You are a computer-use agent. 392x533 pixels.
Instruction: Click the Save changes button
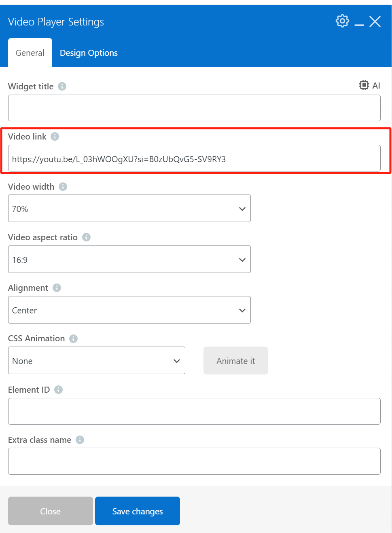tap(138, 511)
